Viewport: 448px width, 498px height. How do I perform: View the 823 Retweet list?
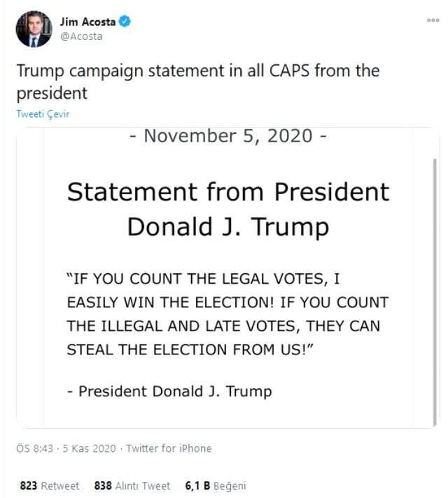pos(48,485)
